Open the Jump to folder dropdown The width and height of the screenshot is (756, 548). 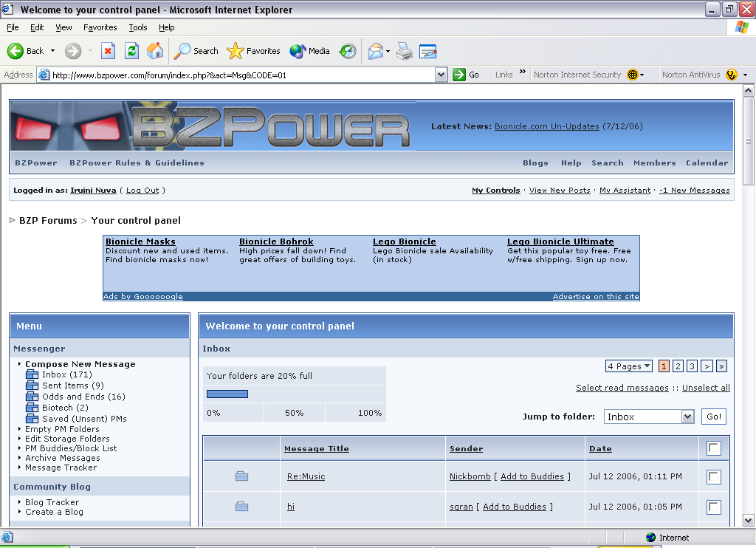point(687,417)
